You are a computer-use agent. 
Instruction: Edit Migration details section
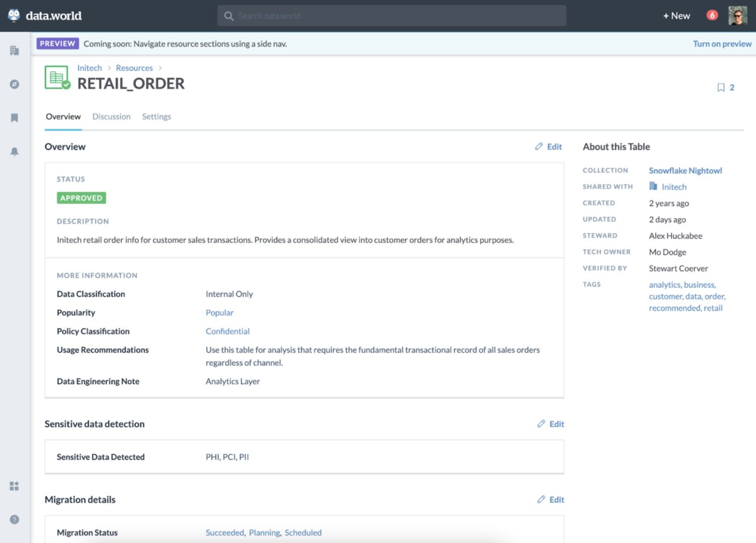pos(551,499)
